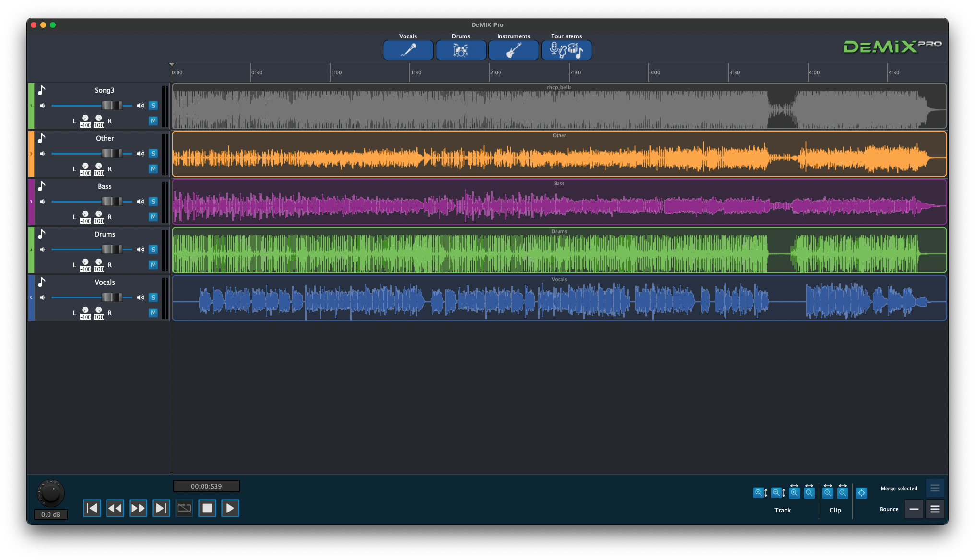Click the music note icon on Song3 track
The image size is (975, 560).
click(42, 90)
